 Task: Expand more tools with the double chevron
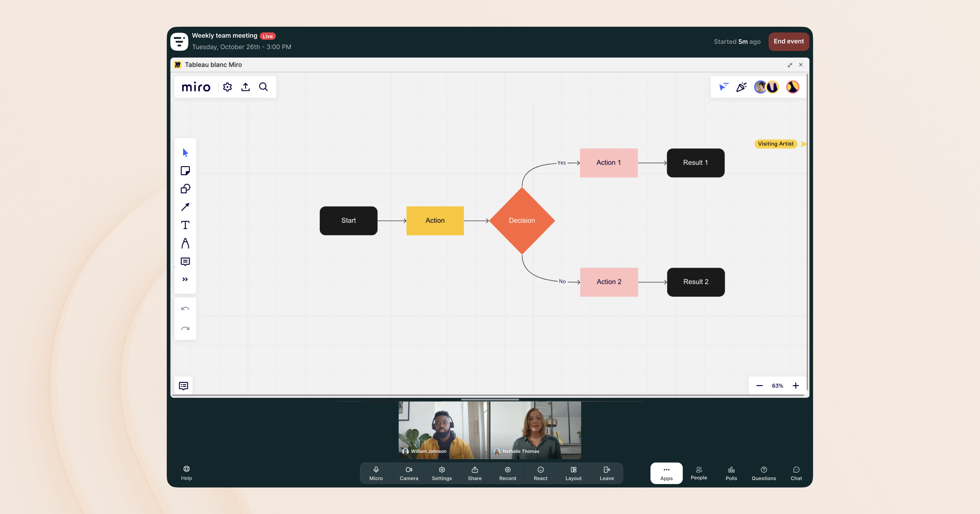click(185, 279)
